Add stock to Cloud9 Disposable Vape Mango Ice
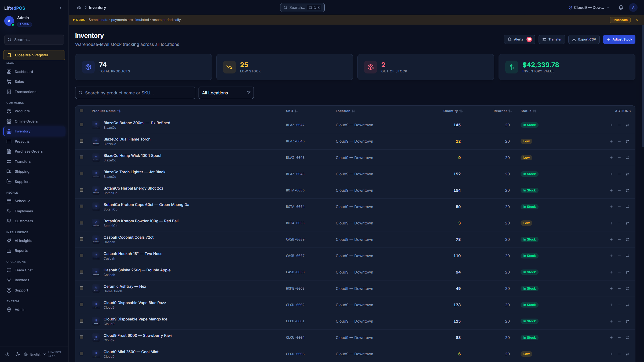The image size is (644, 362). [x=611, y=321]
